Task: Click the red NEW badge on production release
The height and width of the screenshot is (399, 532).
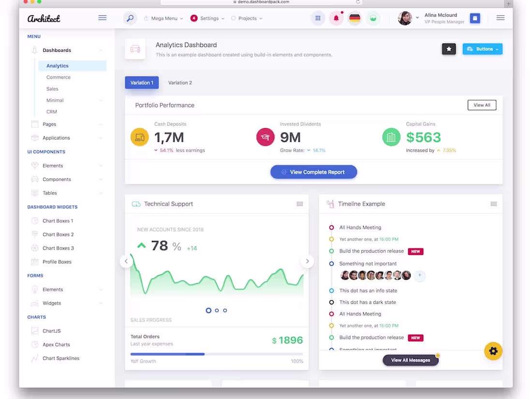Action: point(415,251)
